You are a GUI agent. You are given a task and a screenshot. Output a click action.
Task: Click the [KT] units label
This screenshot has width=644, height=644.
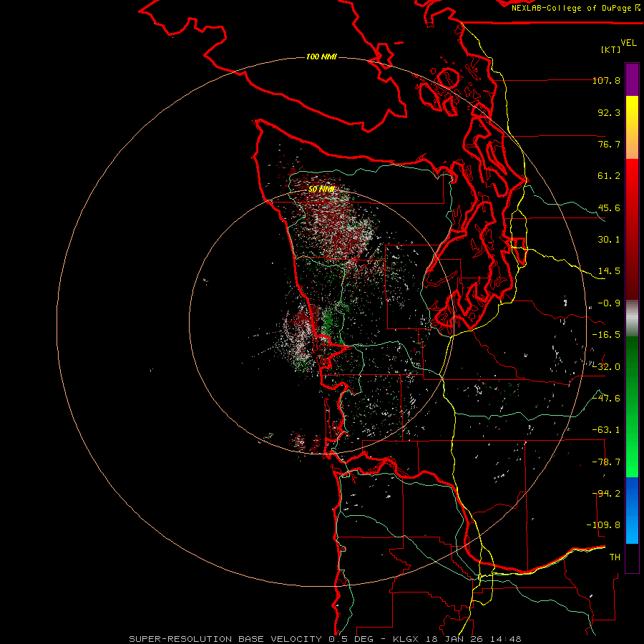pyautogui.click(x=611, y=49)
